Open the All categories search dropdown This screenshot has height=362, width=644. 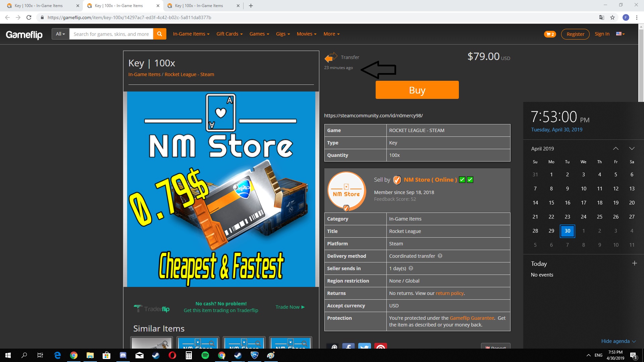click(60, 34)
